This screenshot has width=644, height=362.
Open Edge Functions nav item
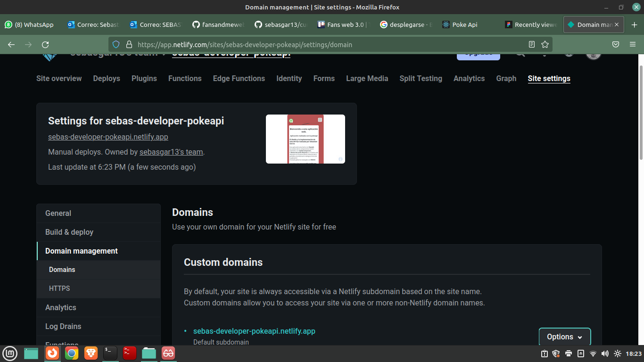point(239,78)
